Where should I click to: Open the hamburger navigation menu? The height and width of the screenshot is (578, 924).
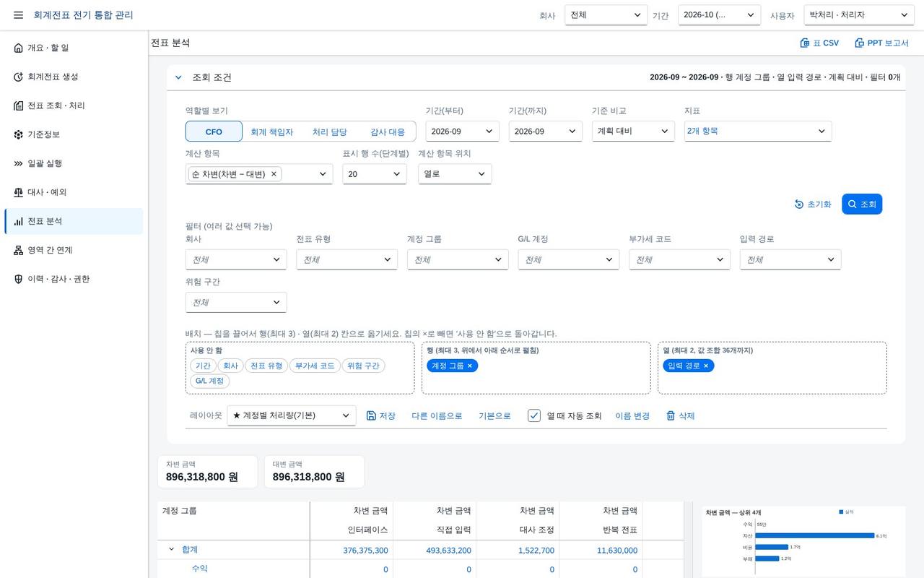point(19,15)
